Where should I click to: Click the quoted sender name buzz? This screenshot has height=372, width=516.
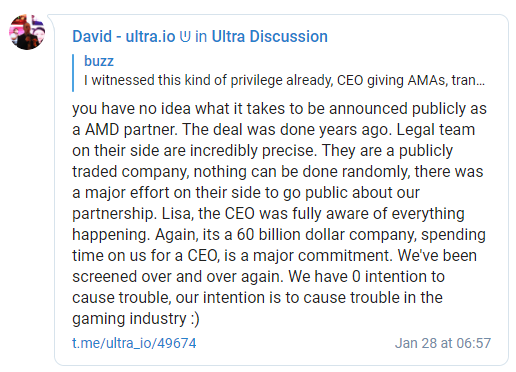click(x=99, y=61)
